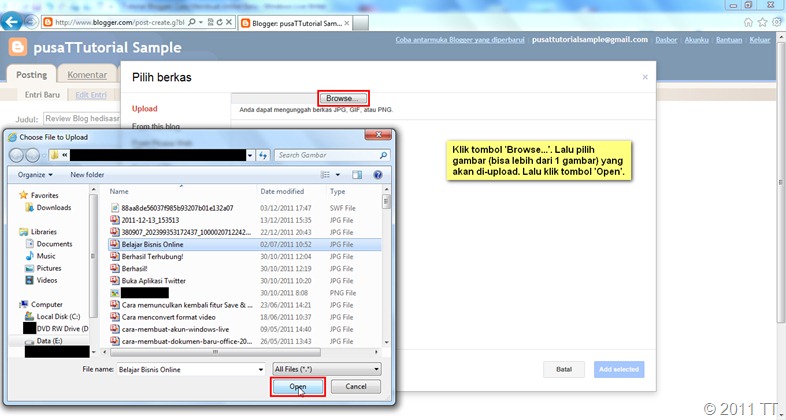Click the Cancel button
This screenshot has width=786, height=420.
coord(356,387)
